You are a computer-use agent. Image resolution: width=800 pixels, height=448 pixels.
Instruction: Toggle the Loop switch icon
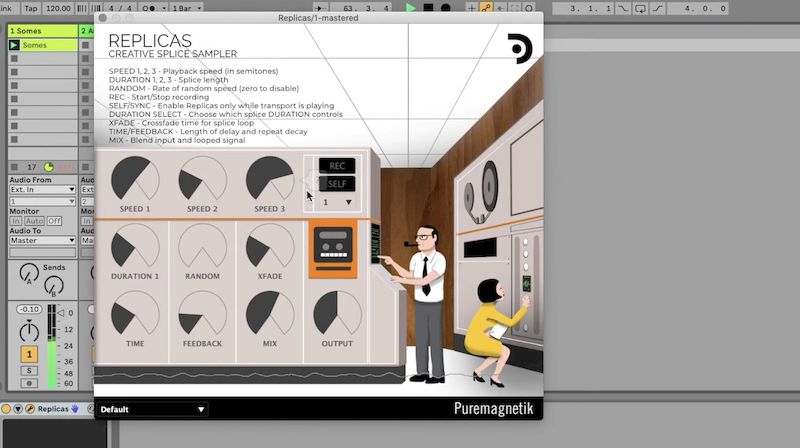pyautogui.click(x=640, y=8)
